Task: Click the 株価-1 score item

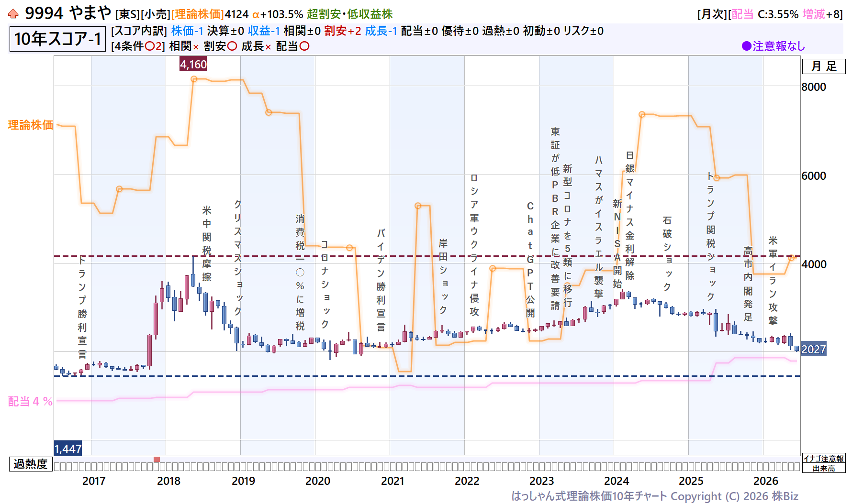Action: [x=187, y=31]
